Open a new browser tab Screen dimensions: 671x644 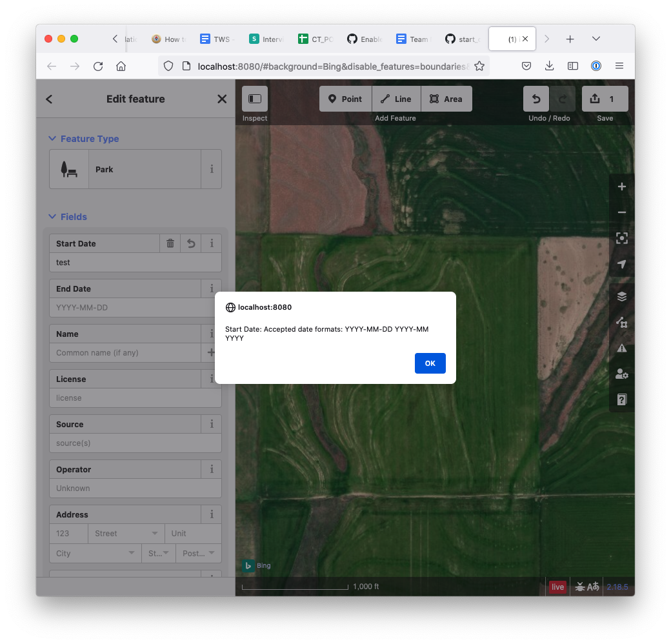(570, 39)
